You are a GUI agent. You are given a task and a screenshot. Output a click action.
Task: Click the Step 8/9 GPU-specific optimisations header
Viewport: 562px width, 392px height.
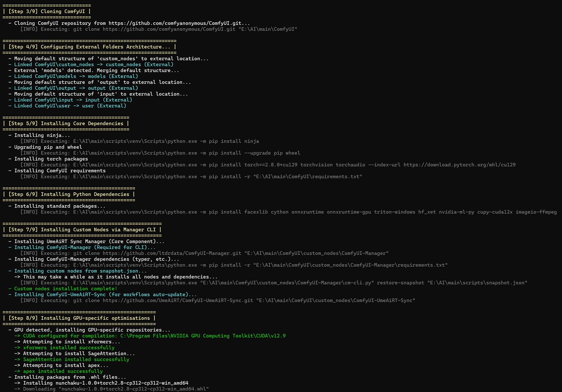(x=79, y=318)
